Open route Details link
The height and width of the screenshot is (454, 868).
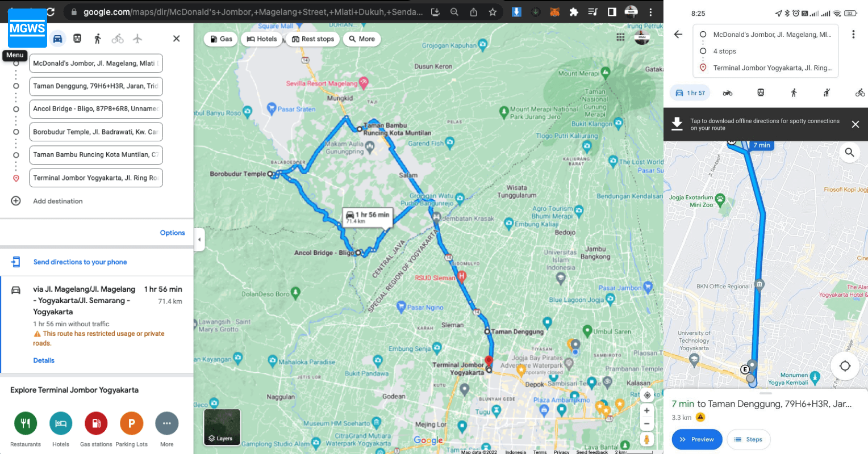pyautogui.click(x=44, y=360)
